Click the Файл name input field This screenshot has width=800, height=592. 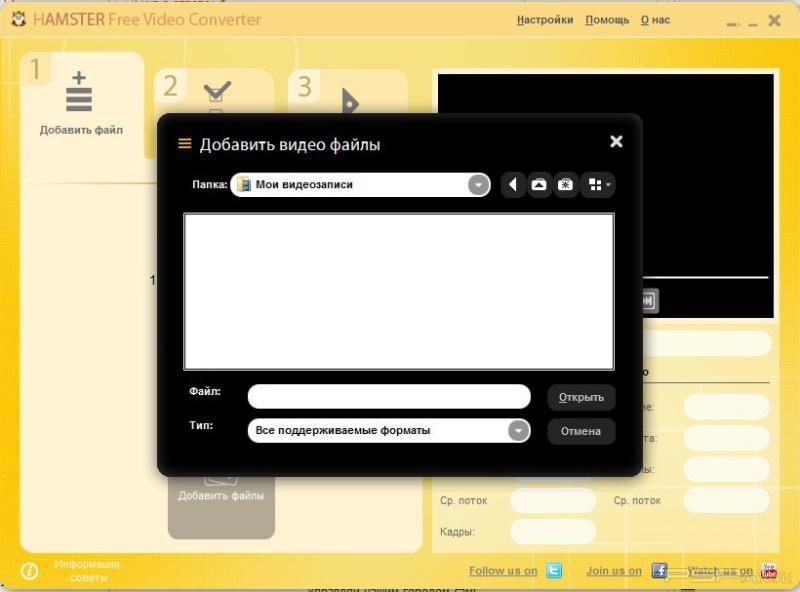[388, 397]
